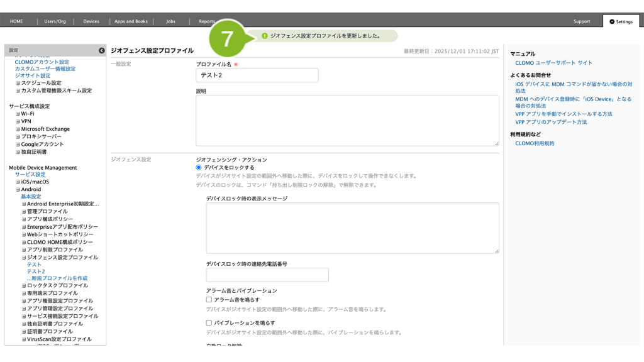Viewport: 644px width, 362px height.
Task: Click the Support link in top bar
Action: [582, 21]
